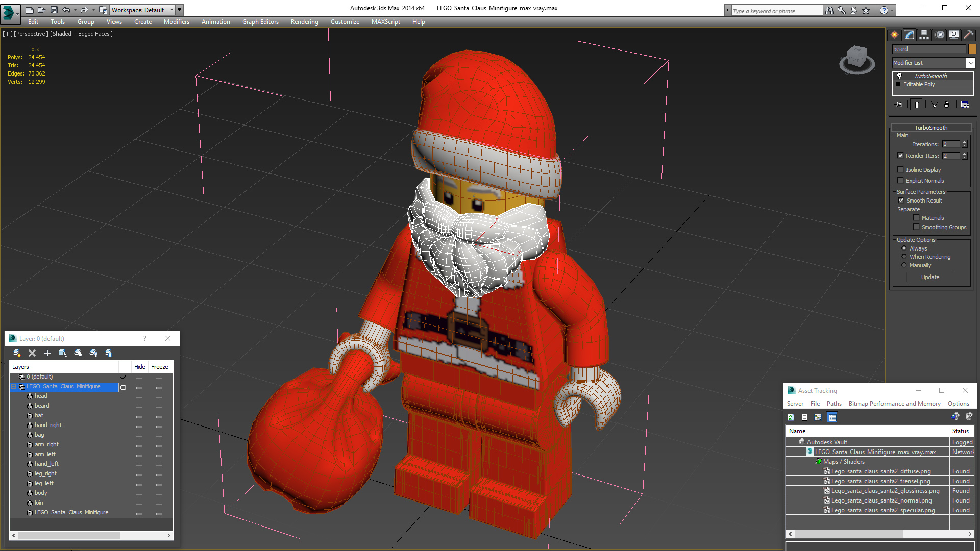The image size is (980, 551).
Task: Increment the Iterations spinner
Action: (x=965, y=142)
